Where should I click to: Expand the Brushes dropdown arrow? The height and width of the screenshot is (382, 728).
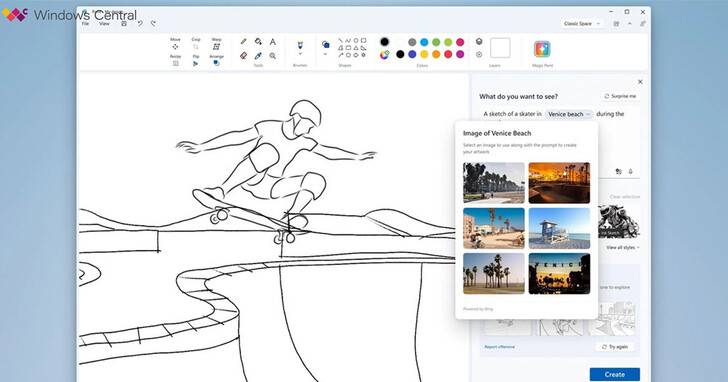(x=300, y=54)
